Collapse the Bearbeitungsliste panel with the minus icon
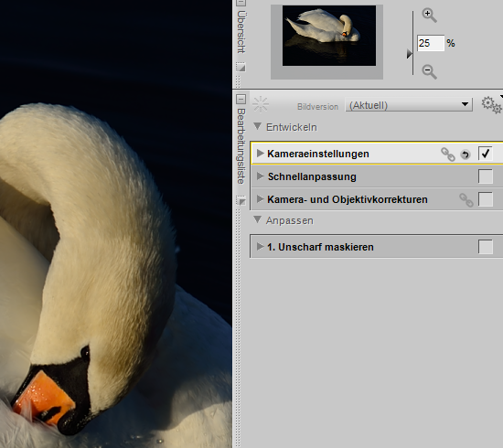Viewport: 503px width, 448px height. (x=241, y=99)
